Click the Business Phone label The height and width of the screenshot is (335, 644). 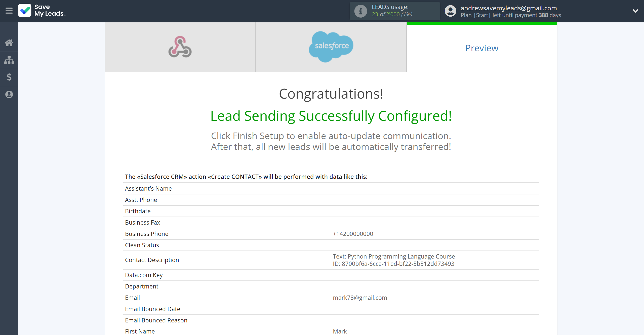(147, 234)
